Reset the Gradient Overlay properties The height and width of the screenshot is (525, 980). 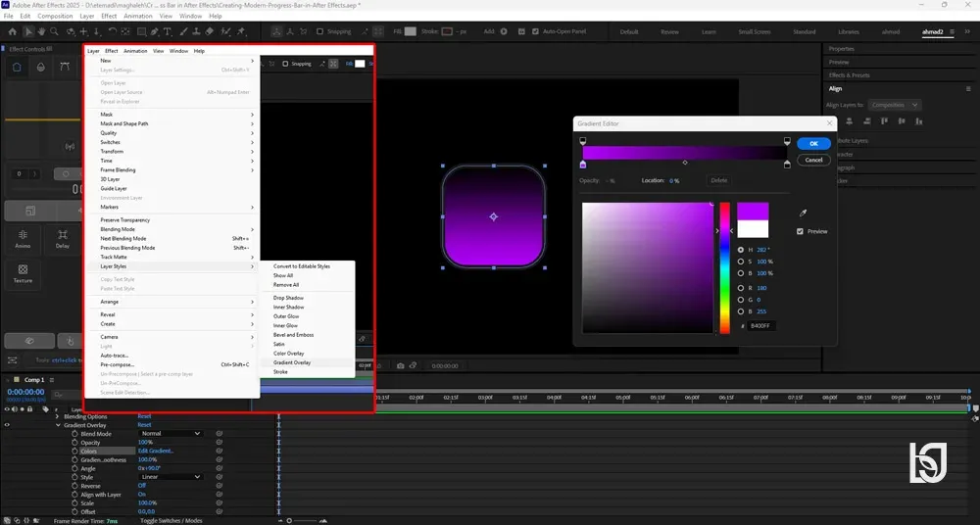pos(144,425)
